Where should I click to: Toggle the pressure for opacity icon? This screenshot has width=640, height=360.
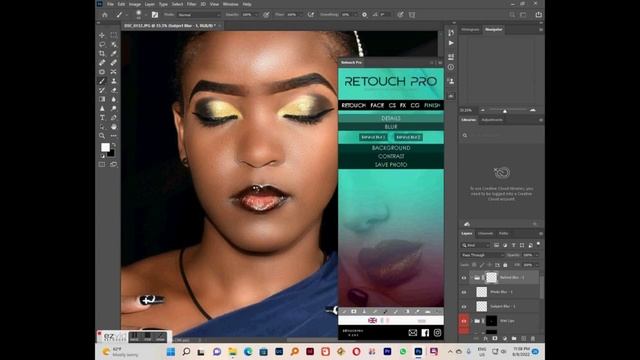(266, 15)
